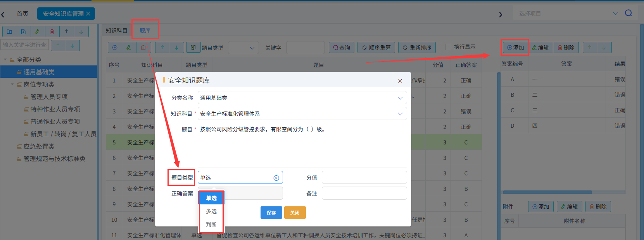Viewport: 644px width, 240px height.
Task: Click 编辑 in the answer panel toolbar
Action: [x=540, y=48]
